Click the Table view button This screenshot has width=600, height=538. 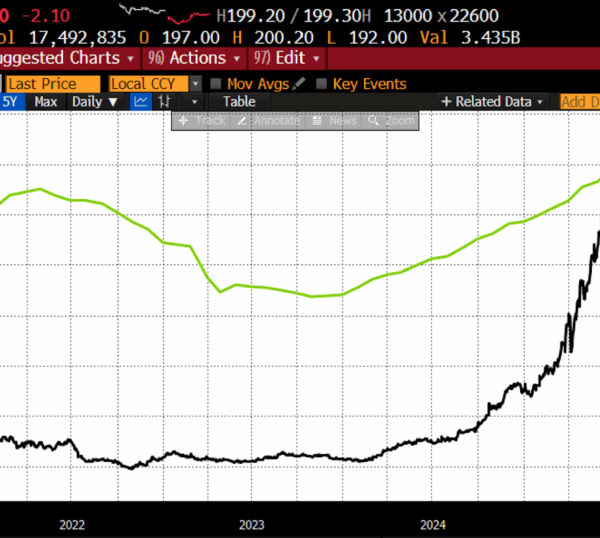pyautogui.click(x=239, y=101)
